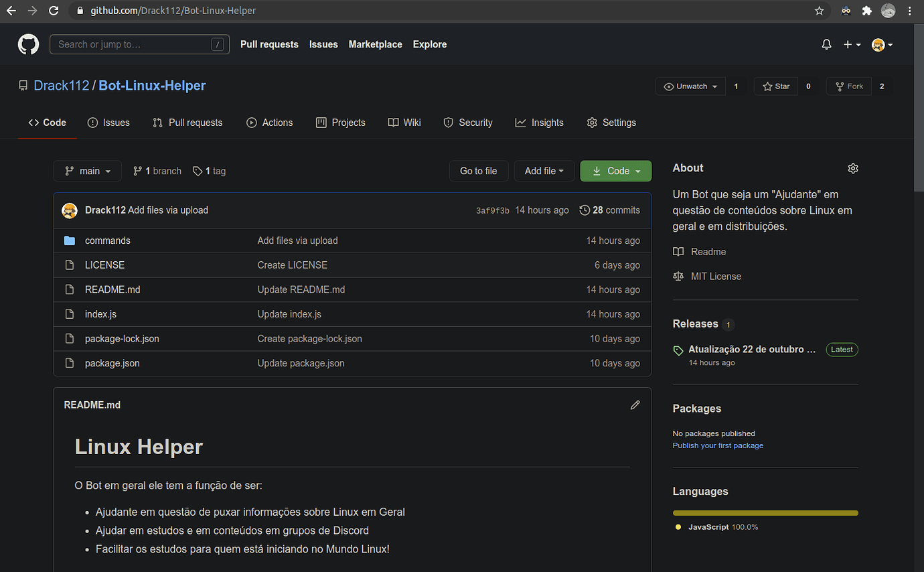
Task: Click the release tag icon next to Atualização
Action: click(x=678, y=350)
